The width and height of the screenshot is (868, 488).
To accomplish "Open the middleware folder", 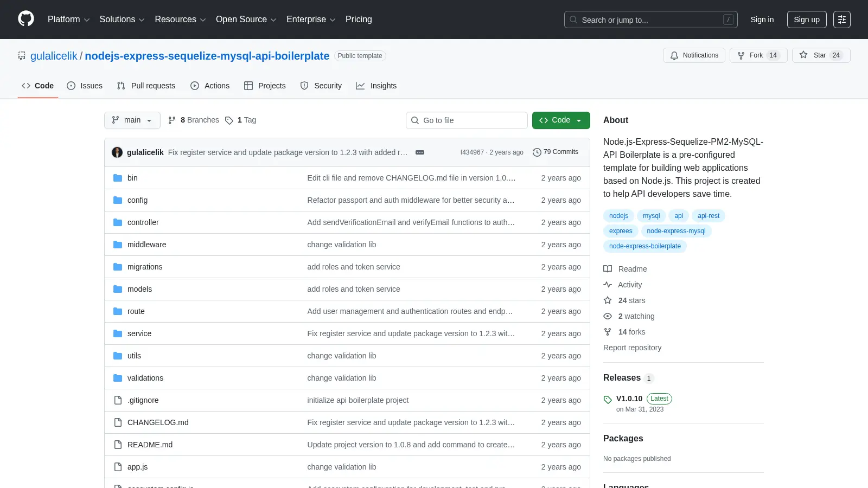I will pyautogui.click(x=147, y=245).
